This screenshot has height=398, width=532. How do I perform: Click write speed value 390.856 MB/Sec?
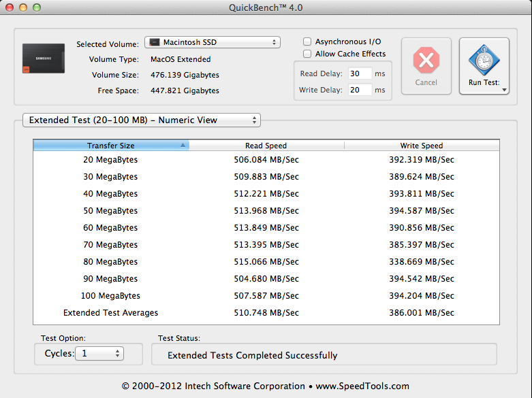point(422,227)
